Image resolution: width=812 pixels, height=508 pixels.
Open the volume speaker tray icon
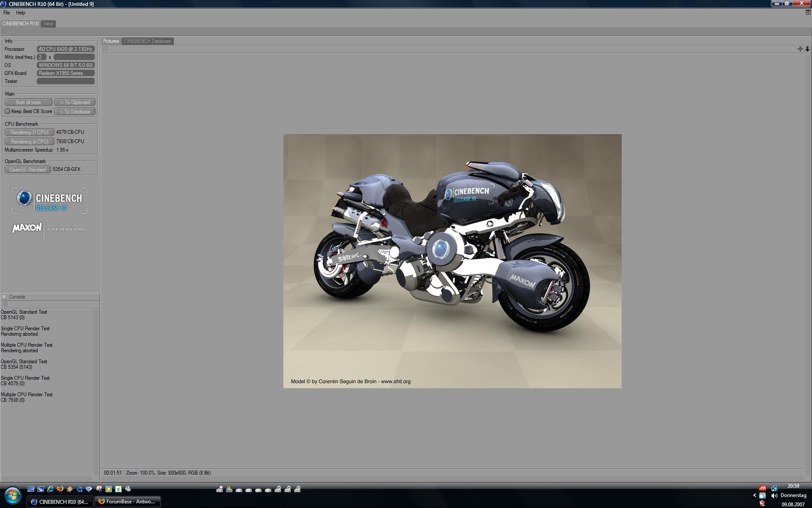coord(774,495)
